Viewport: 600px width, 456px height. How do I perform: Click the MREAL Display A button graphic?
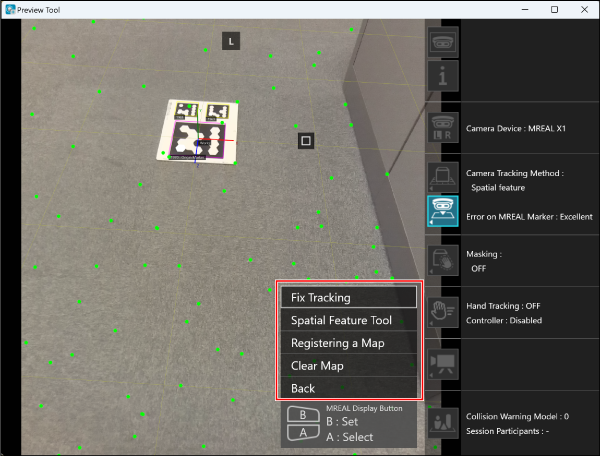click(x=303, y=432)
